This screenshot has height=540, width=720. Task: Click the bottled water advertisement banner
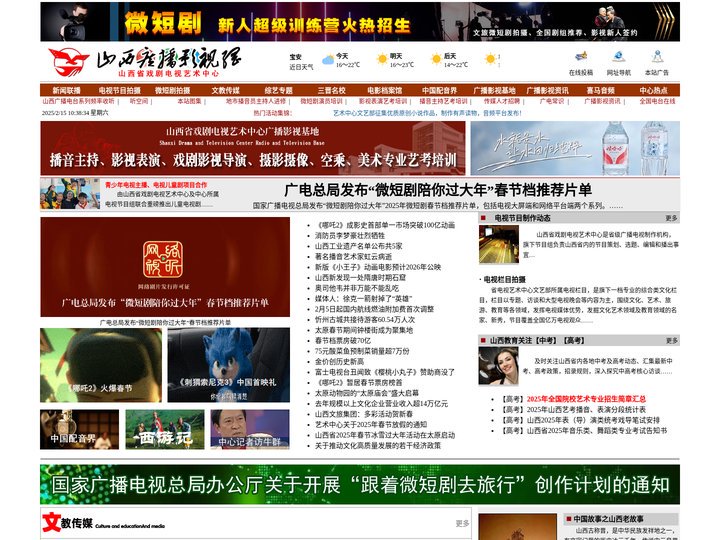(x=575, y=148)
